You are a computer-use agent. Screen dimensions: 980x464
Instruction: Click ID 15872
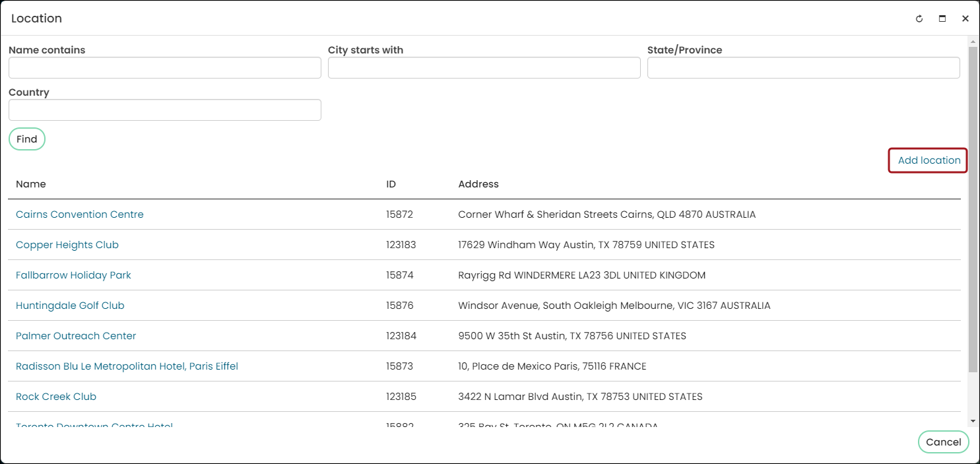pos(400,215)
